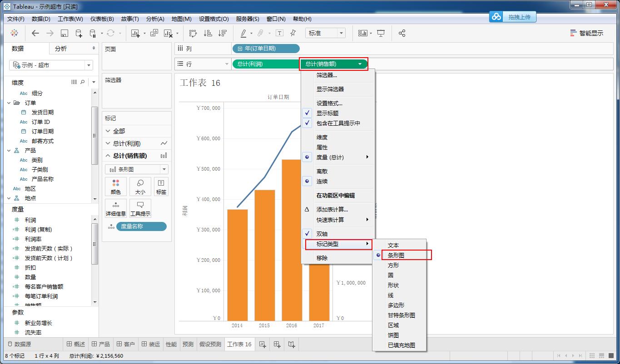This screenshot has width=620, height=364.
Task: Click the swap rows and columns icon
Action: (193, 33)
